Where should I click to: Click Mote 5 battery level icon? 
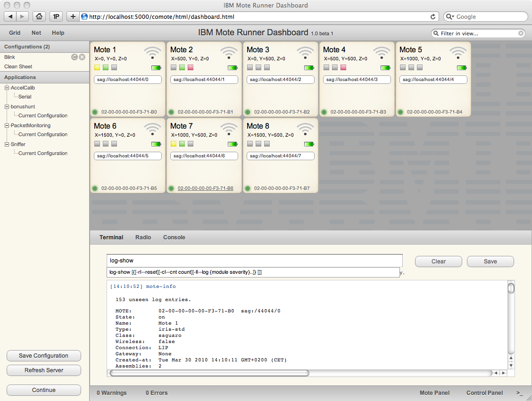click(x=462, y=68)
